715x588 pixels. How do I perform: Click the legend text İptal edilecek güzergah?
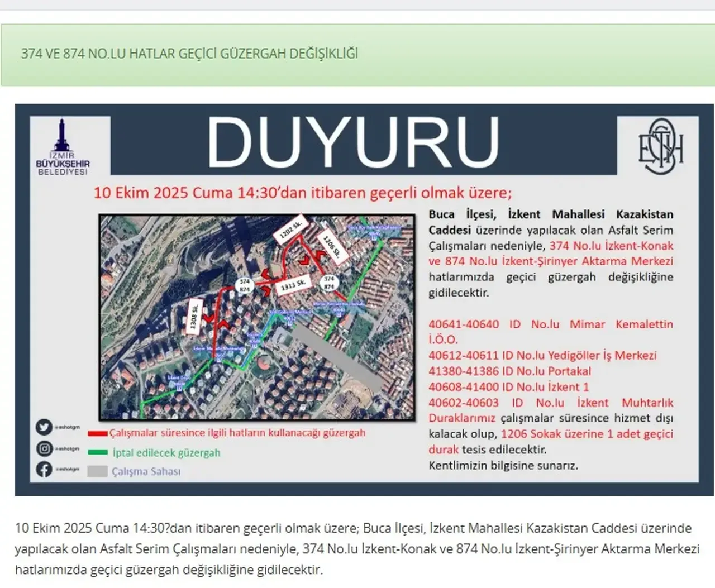[x=166, y=453]
